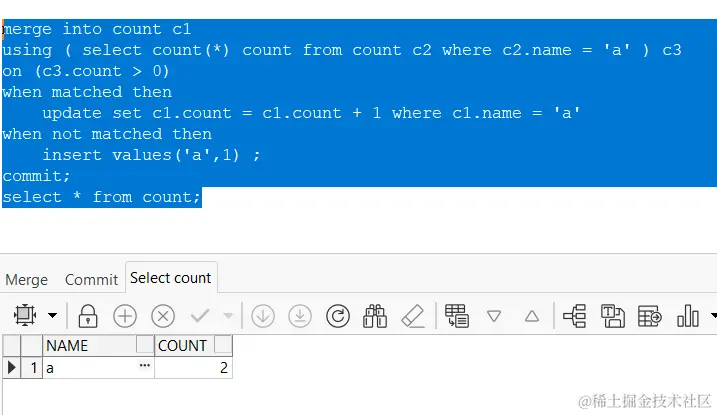
Task: Select the COUNT cell showing 2
Action: click(193, 367)
